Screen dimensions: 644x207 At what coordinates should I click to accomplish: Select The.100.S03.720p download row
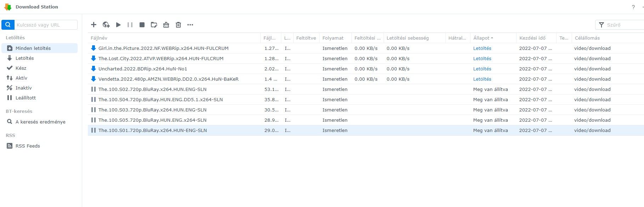[366, 110]
